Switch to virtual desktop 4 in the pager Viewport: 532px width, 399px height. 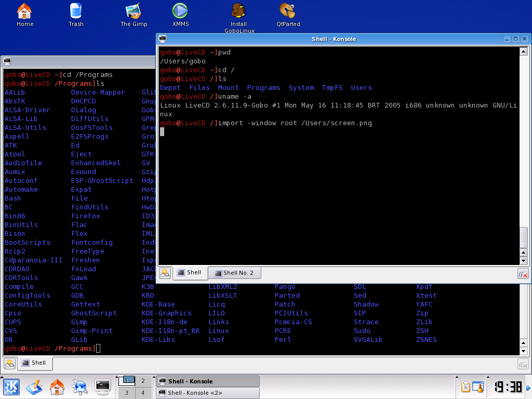coord(143,393)
